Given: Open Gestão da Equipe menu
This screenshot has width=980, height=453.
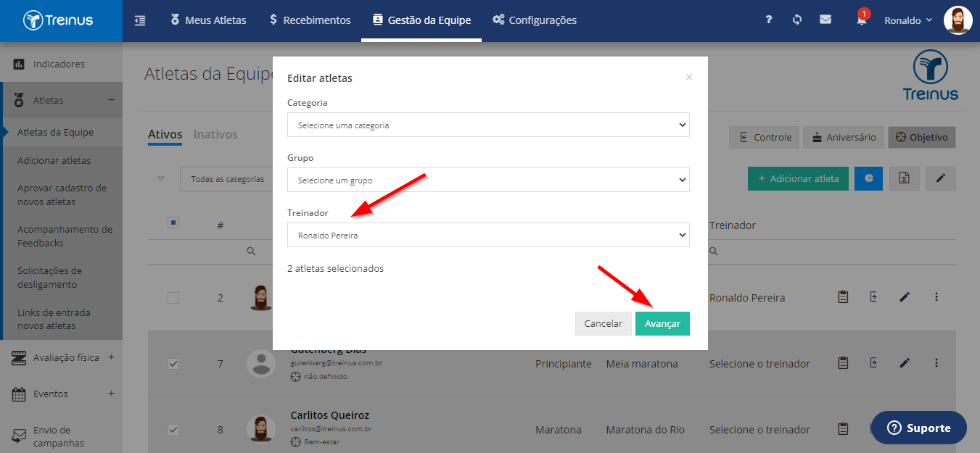Looking at the screenshot, I should [421, 20].
